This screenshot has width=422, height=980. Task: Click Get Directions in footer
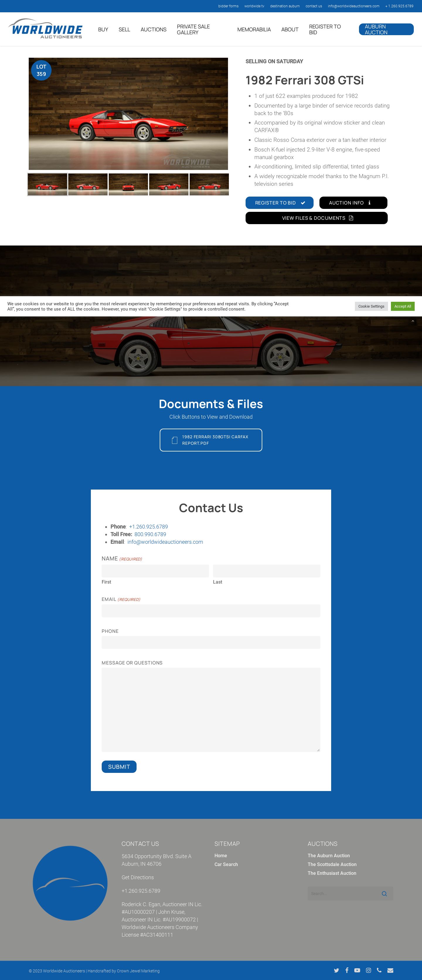coord(138,877)
